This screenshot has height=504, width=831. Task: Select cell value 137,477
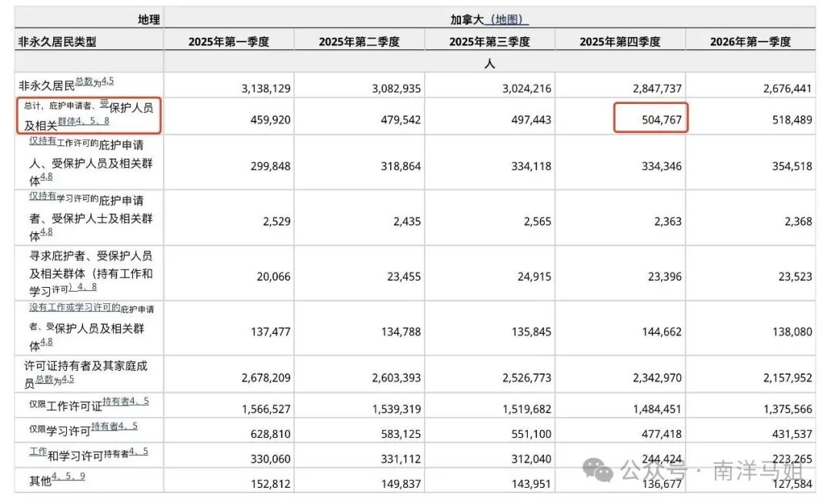coord(270,332)
